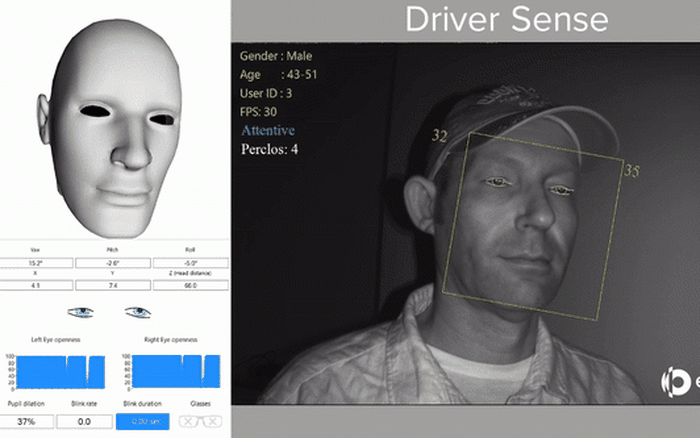700x438 pixels.
Task: Select the Z head distance field
Action: click(x=191, y=285)
